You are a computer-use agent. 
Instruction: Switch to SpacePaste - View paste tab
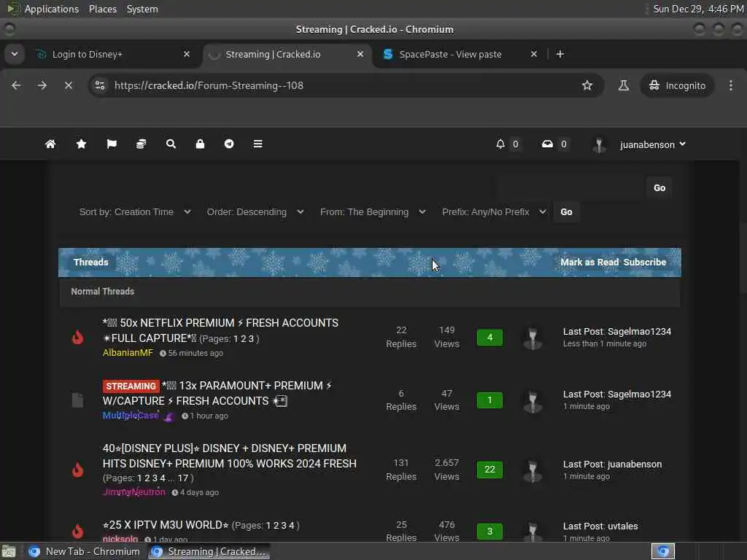tap(460, 54)
